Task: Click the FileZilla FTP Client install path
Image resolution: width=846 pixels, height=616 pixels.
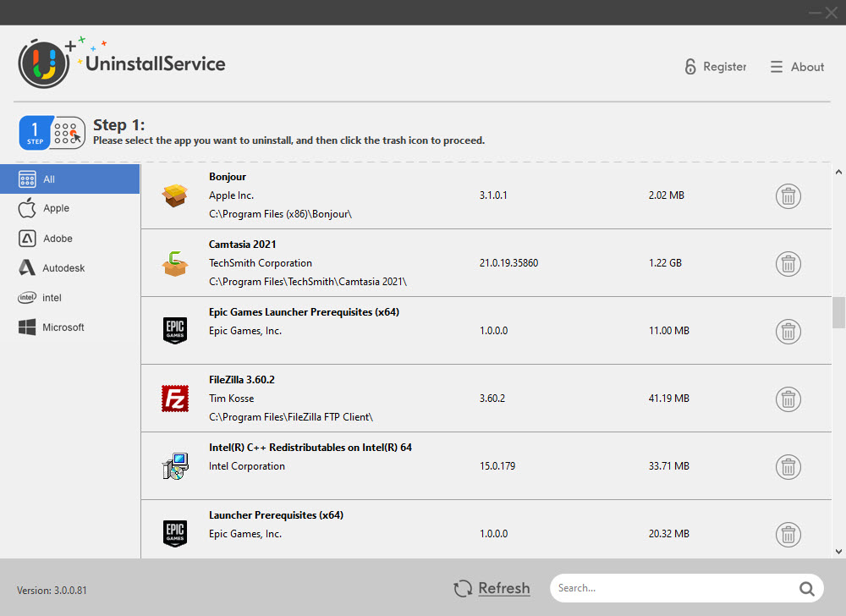Action: click(x=291, y=417)
